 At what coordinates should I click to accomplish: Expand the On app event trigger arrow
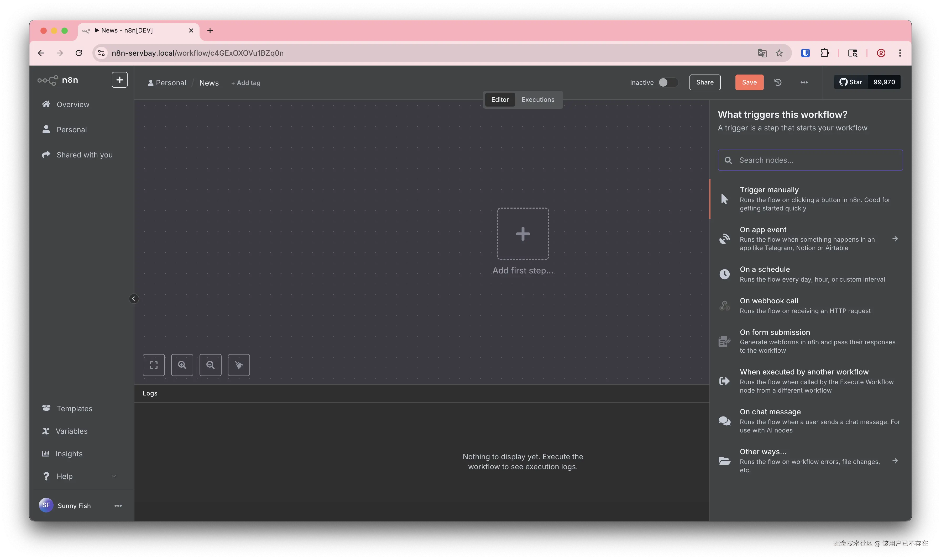pos(895,239)
